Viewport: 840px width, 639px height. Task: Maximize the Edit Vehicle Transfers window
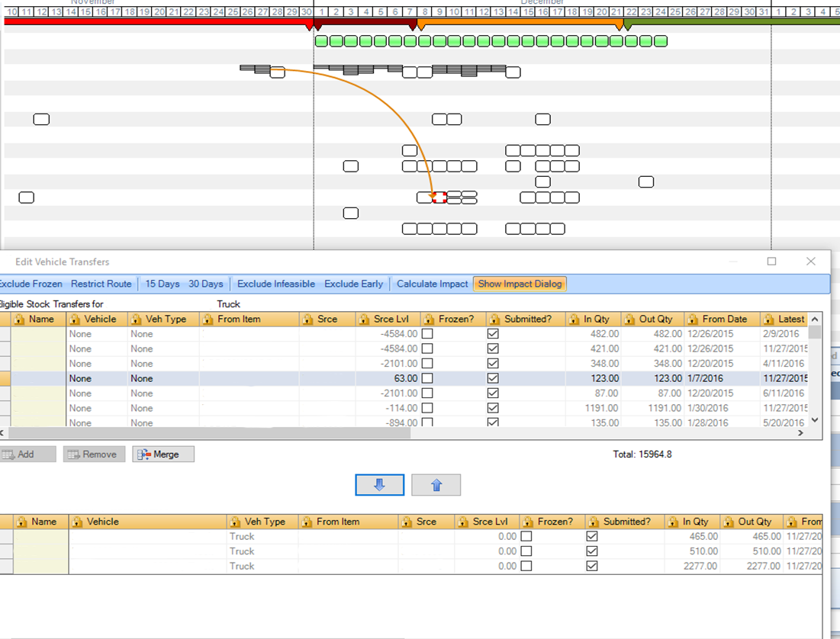pyautogui.click(x=771, y=262)
